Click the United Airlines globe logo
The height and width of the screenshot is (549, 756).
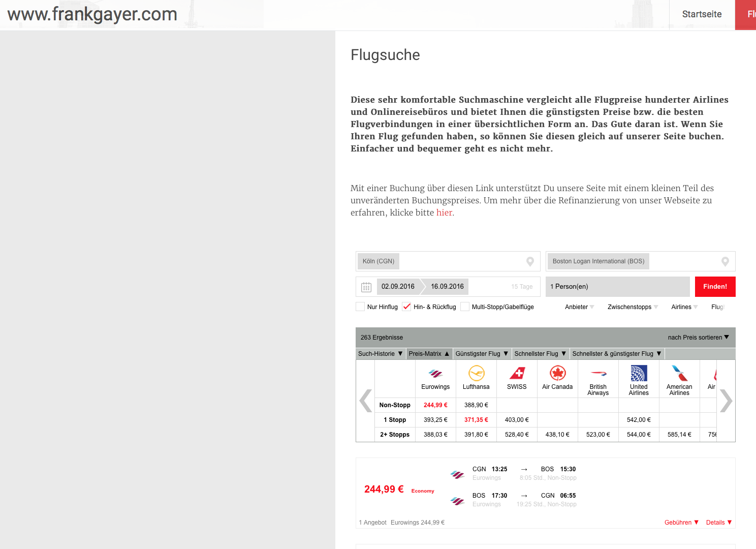tap(639, 373)
